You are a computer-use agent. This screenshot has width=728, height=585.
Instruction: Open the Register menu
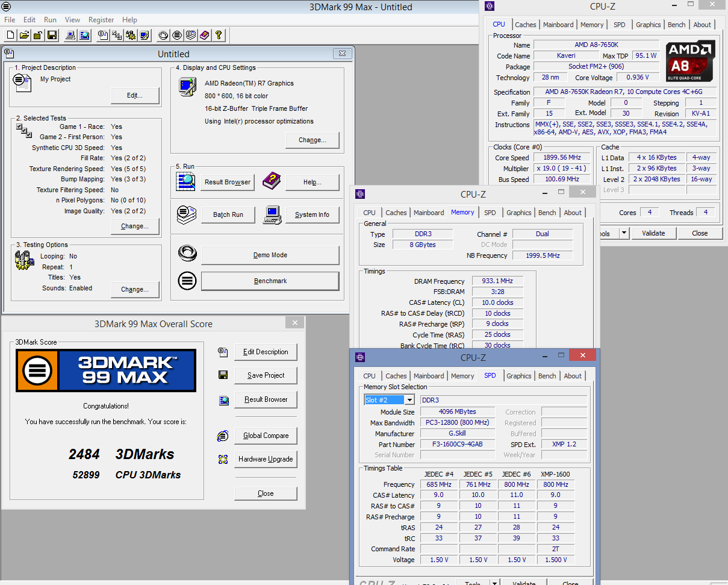[x=101, y=20]
